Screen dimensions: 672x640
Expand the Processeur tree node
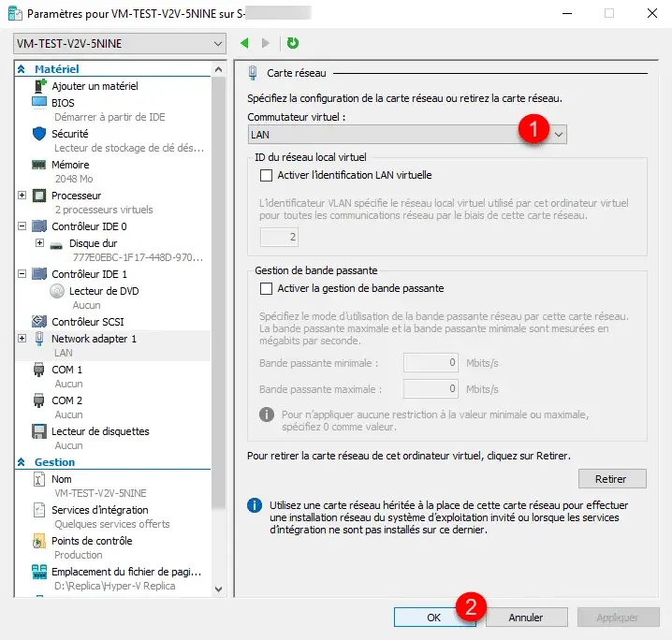22,196
